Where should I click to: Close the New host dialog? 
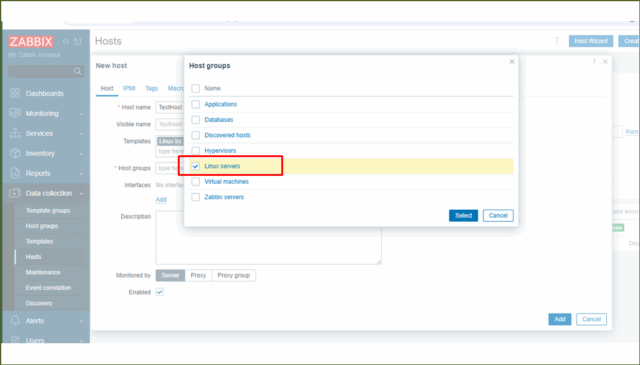(x=605, y=62)
